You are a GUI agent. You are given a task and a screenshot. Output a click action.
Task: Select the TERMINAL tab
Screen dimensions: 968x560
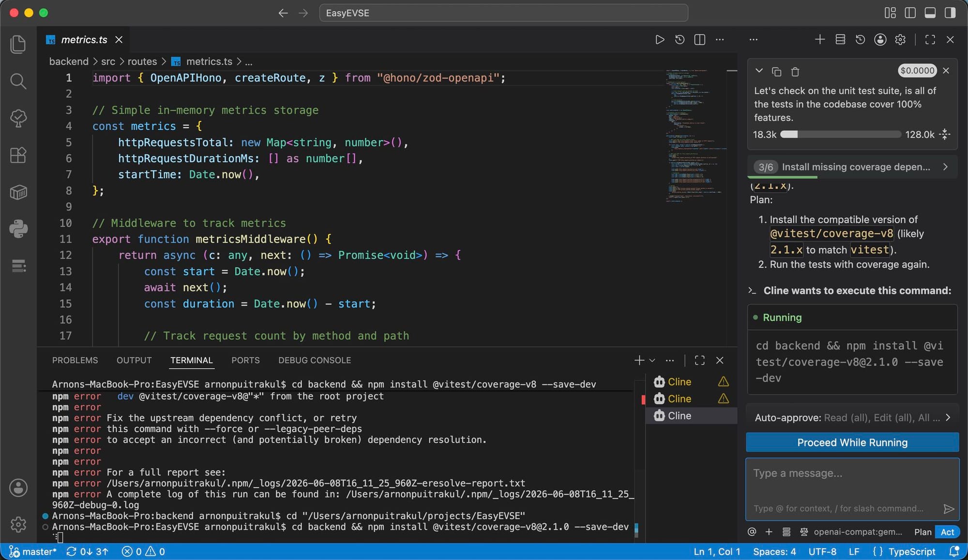tap(192, 361)
